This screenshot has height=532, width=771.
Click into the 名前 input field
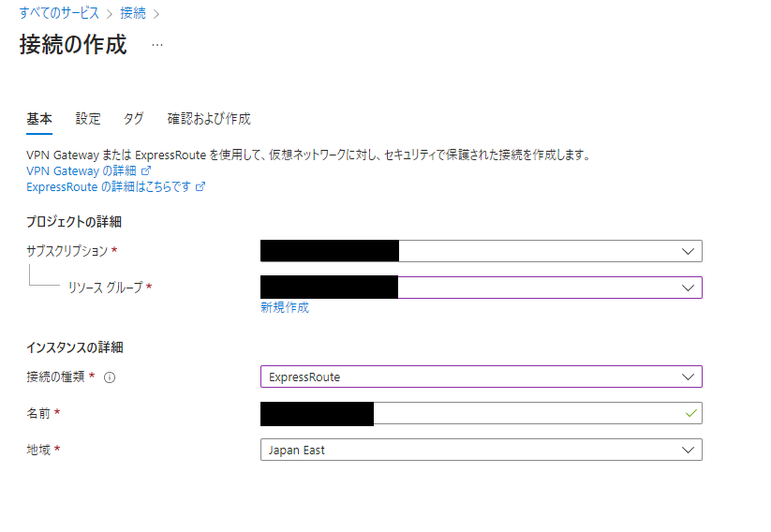(x=481, y=413)
